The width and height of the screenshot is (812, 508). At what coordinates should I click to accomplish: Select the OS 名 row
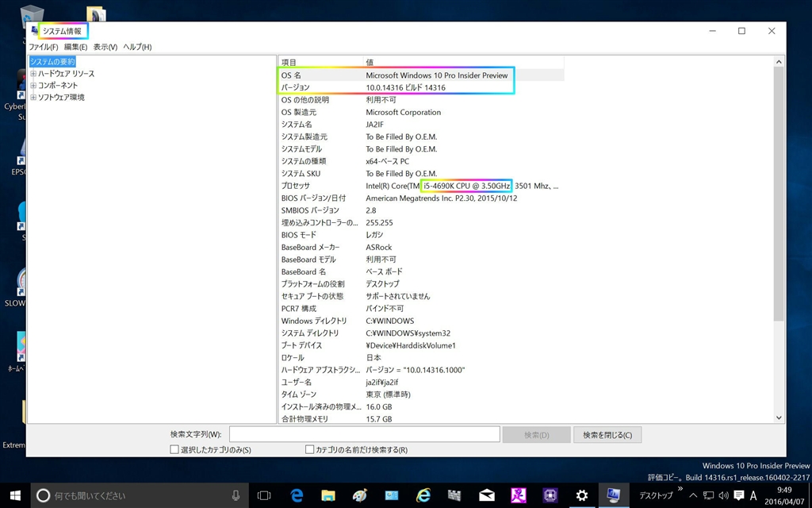tap(421, 75)
